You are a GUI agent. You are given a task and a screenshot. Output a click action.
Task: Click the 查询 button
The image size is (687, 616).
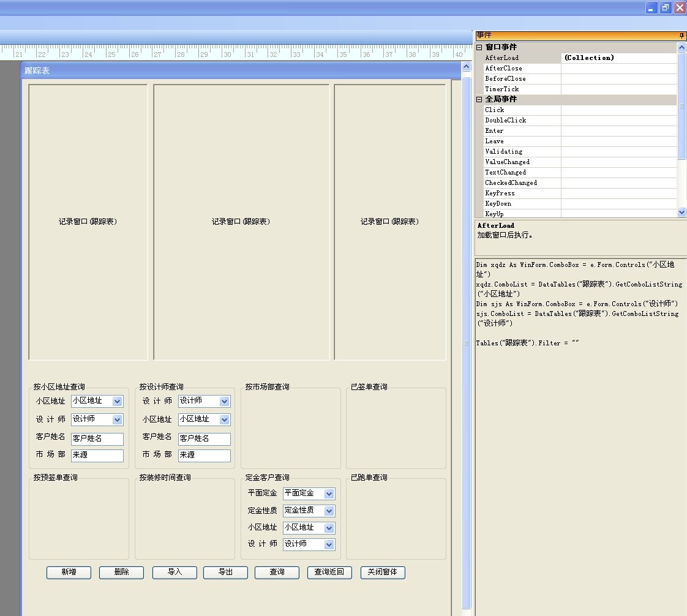277,572
